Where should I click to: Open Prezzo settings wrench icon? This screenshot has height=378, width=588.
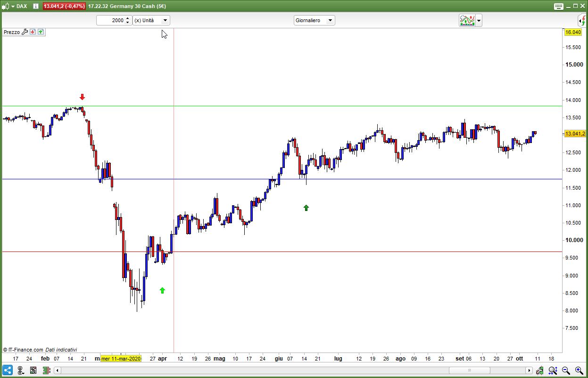[x=25, y=32]
